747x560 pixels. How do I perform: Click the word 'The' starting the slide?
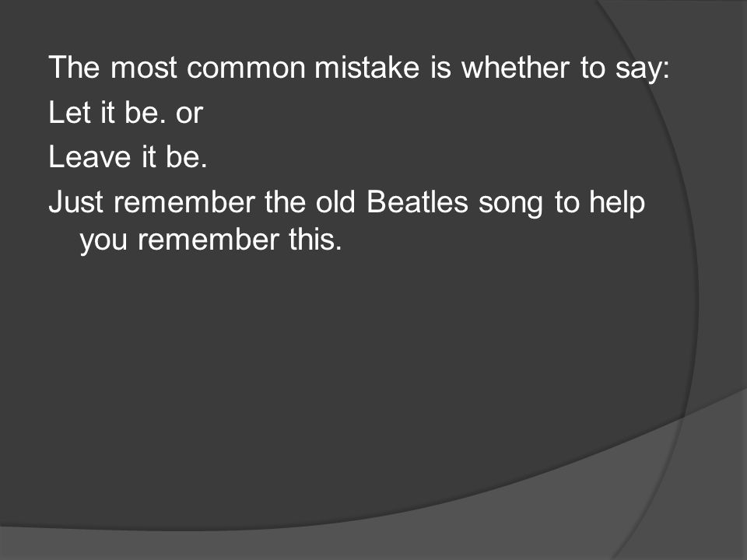(74, 67)
